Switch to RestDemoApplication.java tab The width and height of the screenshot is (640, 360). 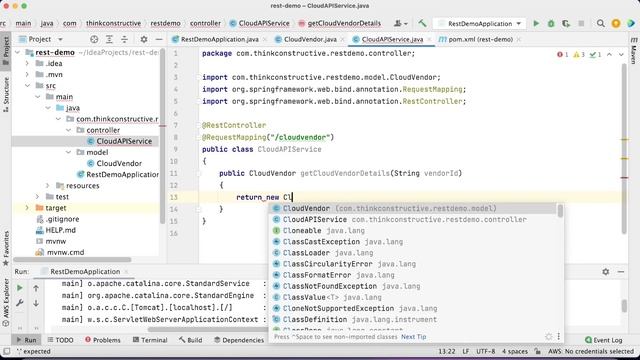[219, 39]
